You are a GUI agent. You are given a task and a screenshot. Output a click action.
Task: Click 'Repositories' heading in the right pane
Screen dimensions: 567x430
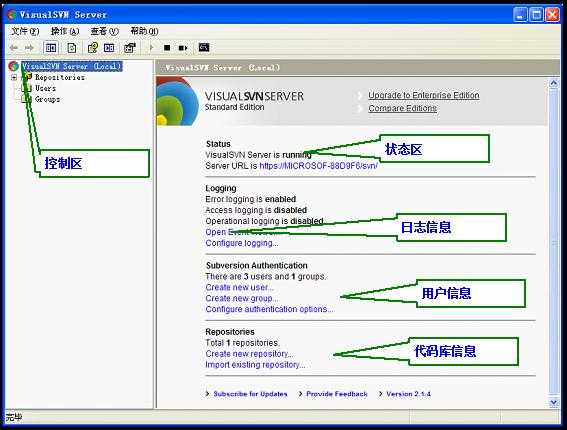pos(230,332)
